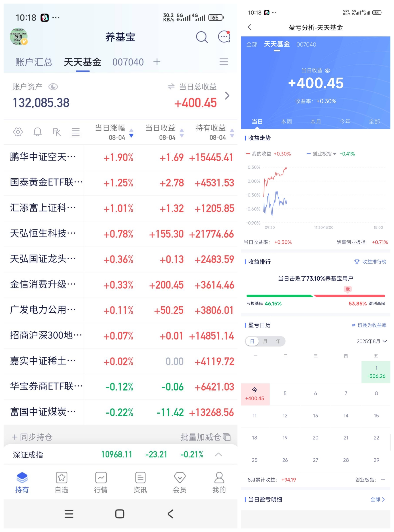The width and height of the screenshot is (394, 532).
Task: Tap the user avatar in 养基宝 header
Action: coord(19,37)
